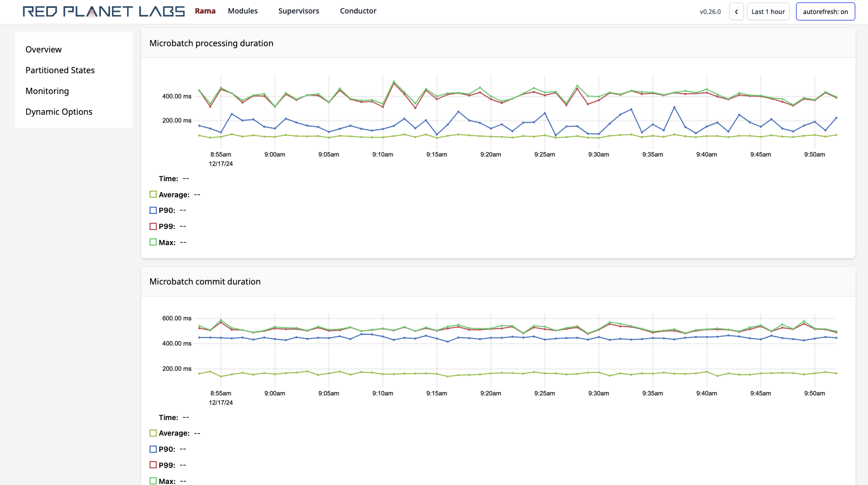
Task: Click the Microbatch commit duration title
Action: tap(205, 281)
